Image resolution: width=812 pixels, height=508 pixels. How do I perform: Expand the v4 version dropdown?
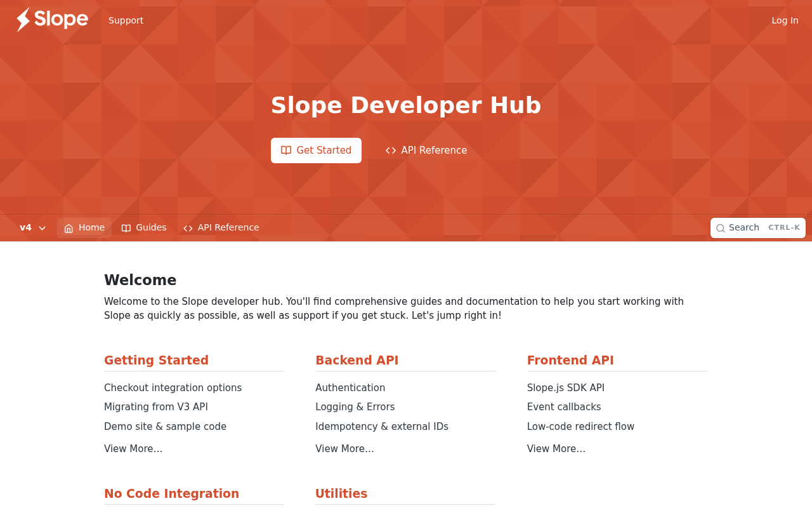(33, 228)
